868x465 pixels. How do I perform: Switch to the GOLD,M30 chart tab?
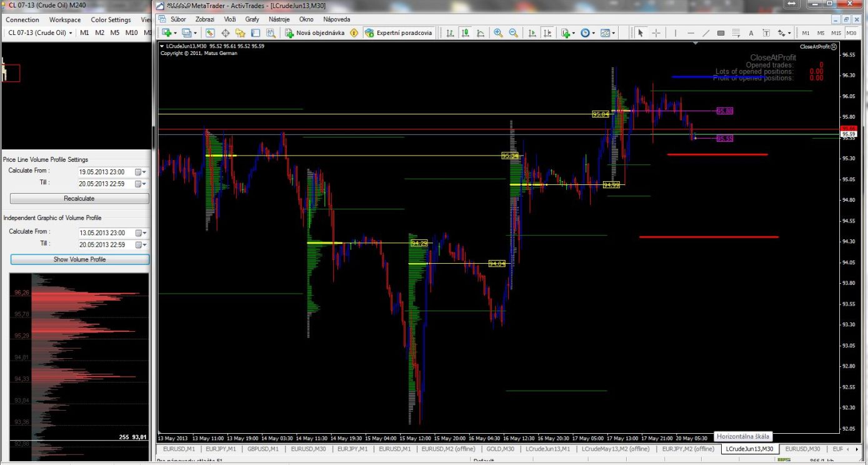click(x=500, y=449)
